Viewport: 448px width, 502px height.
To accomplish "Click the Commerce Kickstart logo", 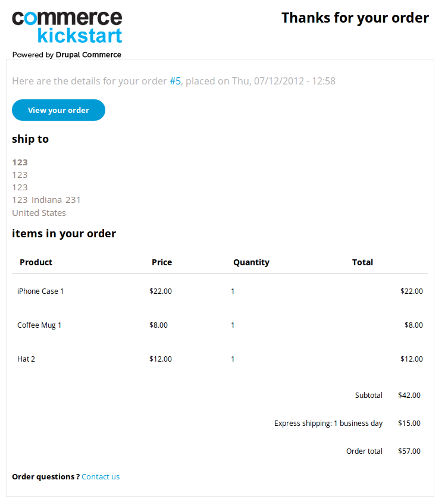I will tap(67, 27).
